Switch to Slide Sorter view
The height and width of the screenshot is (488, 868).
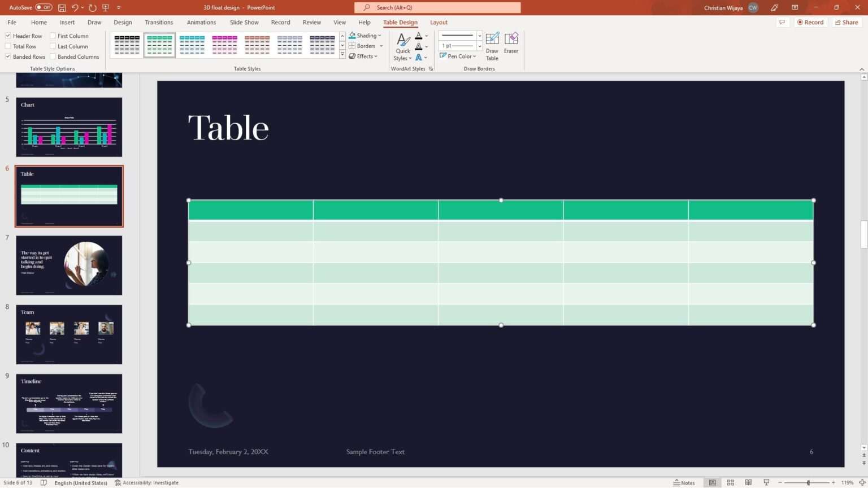click(x=731, y=482)
